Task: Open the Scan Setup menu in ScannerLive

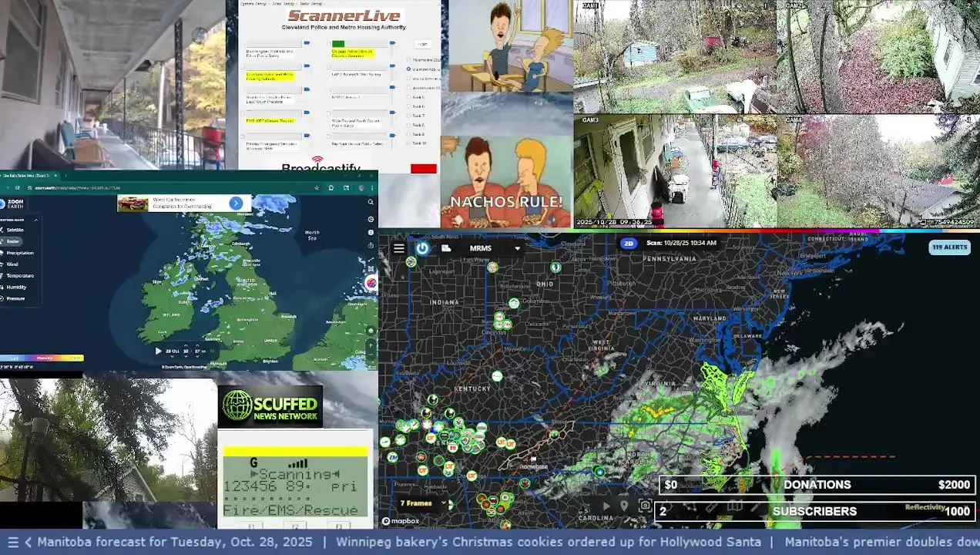Action: click(x=284, y=4)
